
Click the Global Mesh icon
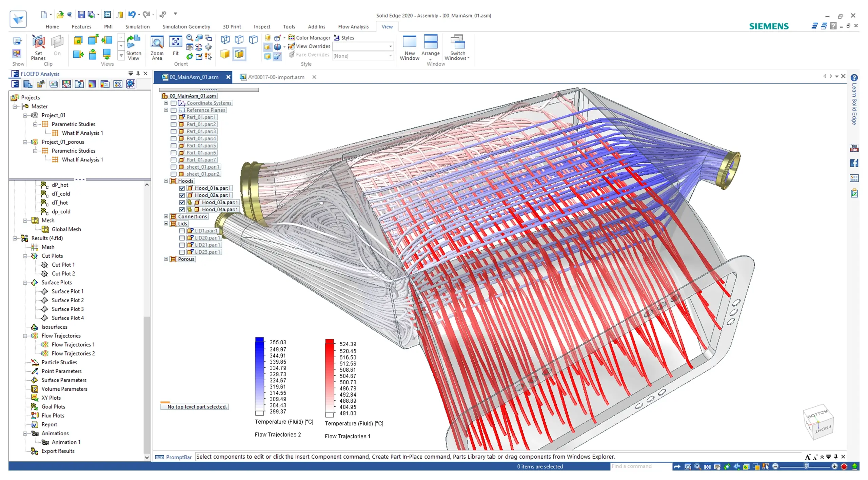tap(45, 229)
